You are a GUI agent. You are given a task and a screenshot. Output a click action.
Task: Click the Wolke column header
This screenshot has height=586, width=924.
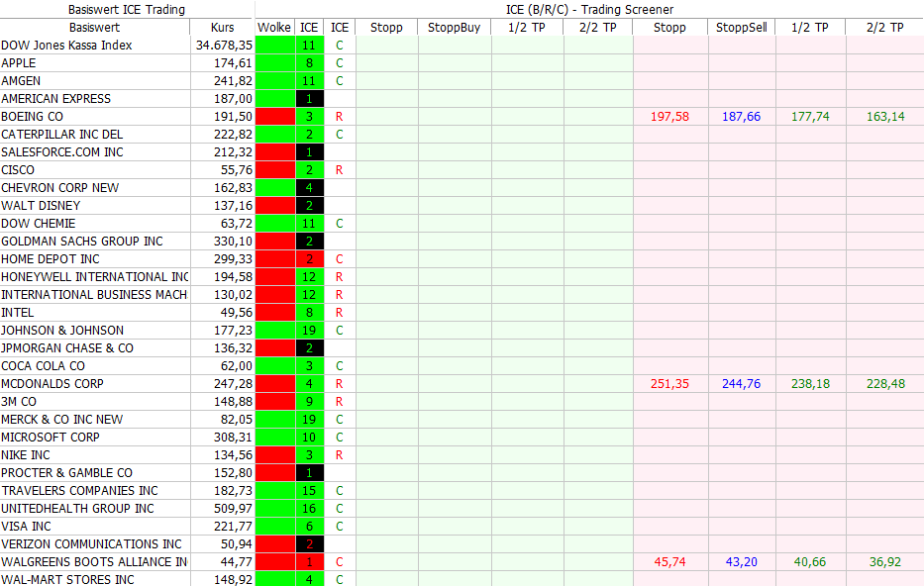tap(274, 28)
